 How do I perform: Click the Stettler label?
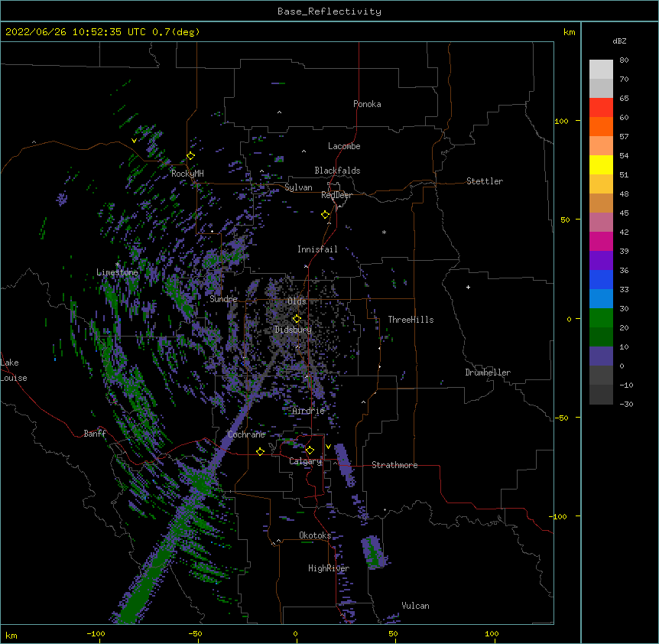(485, 181)
